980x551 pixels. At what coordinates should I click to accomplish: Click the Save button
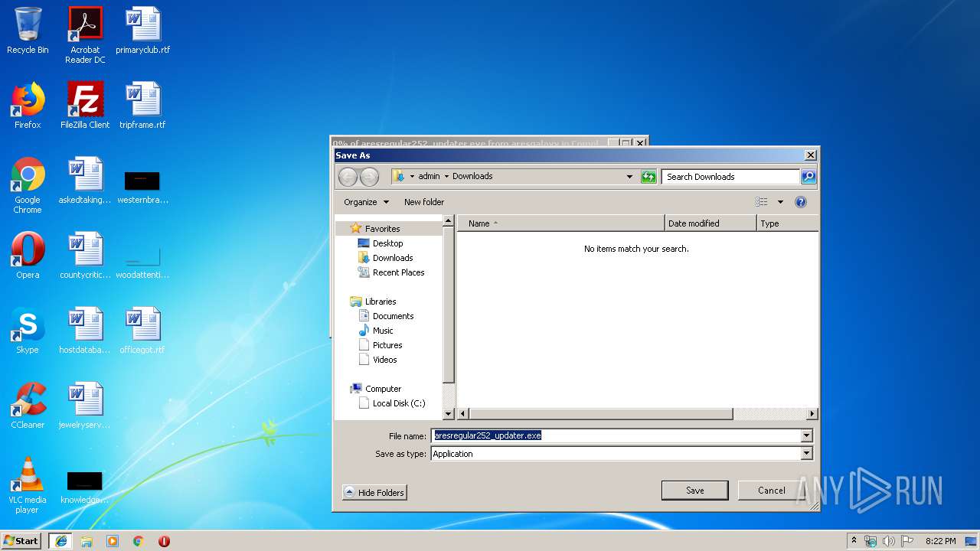point(694,491)
